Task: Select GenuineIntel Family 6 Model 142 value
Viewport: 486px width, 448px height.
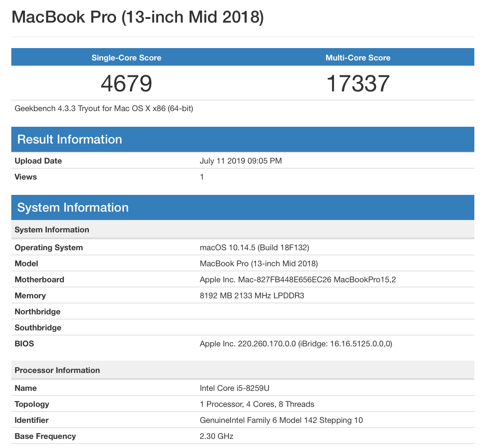Action: coord(281,420)
